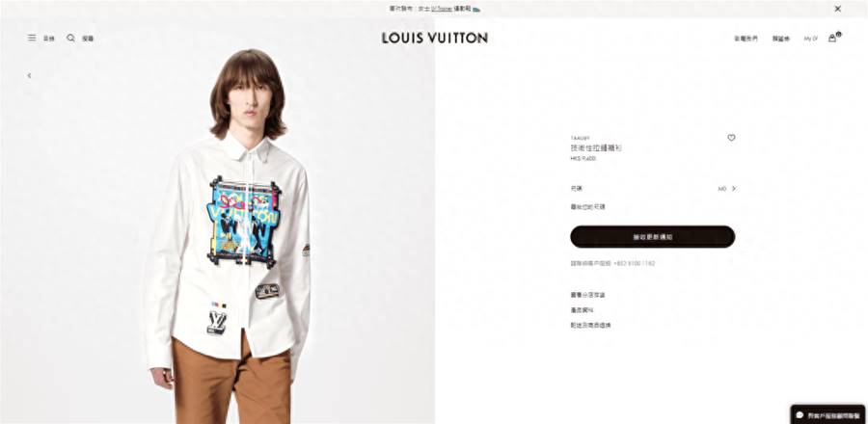Open the shopping bag icon
Viewport: 868px width, 424px height.
click(832, 39)
